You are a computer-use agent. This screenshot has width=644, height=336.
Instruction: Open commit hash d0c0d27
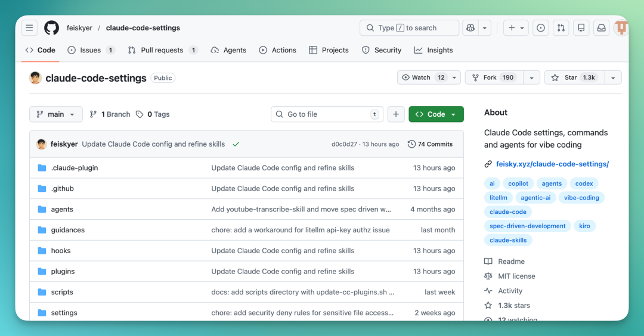pyautogui.click(x=344, y=144)
